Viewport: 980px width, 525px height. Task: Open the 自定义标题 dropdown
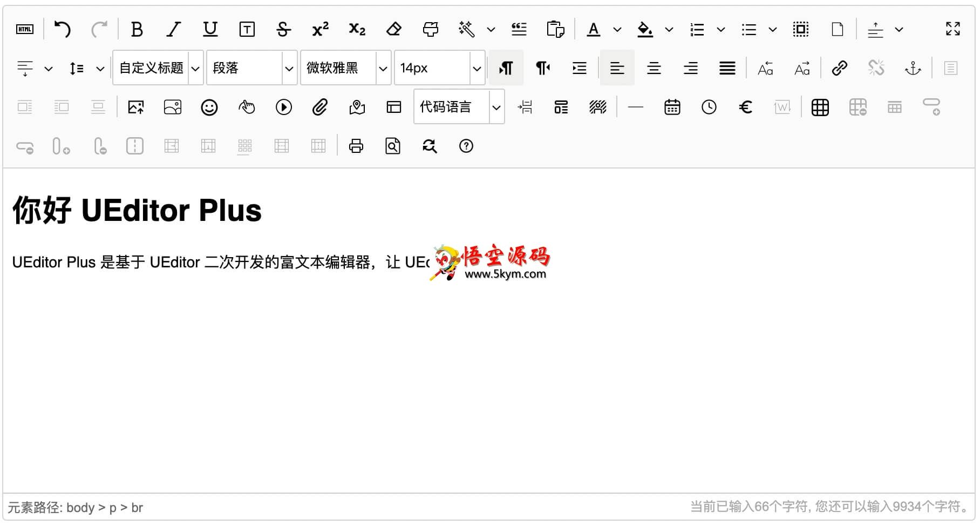click(158, 68)
